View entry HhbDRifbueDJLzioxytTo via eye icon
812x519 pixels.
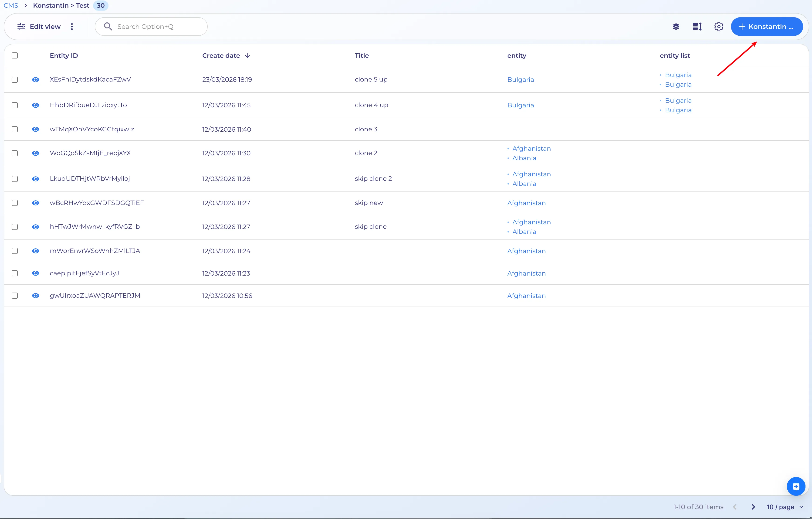[x=35, y=105]
